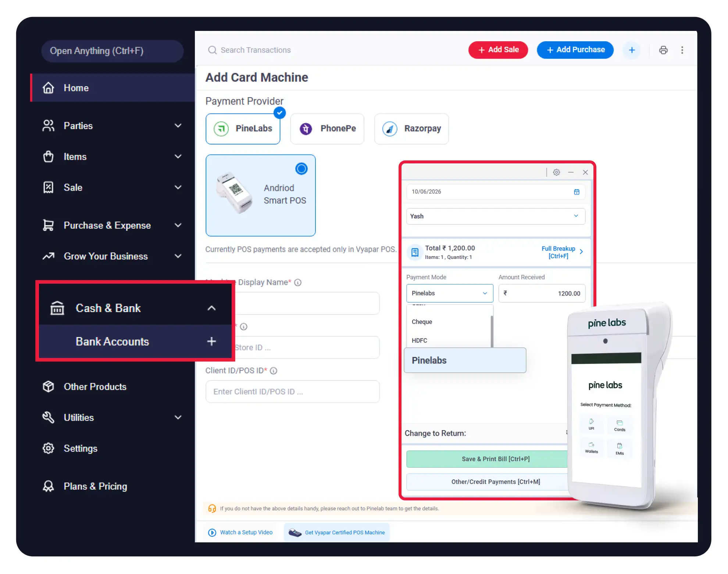Open the Payment Mode Pinelabs dropdown
Screen dimensions: 728x574
coord(450,293)
